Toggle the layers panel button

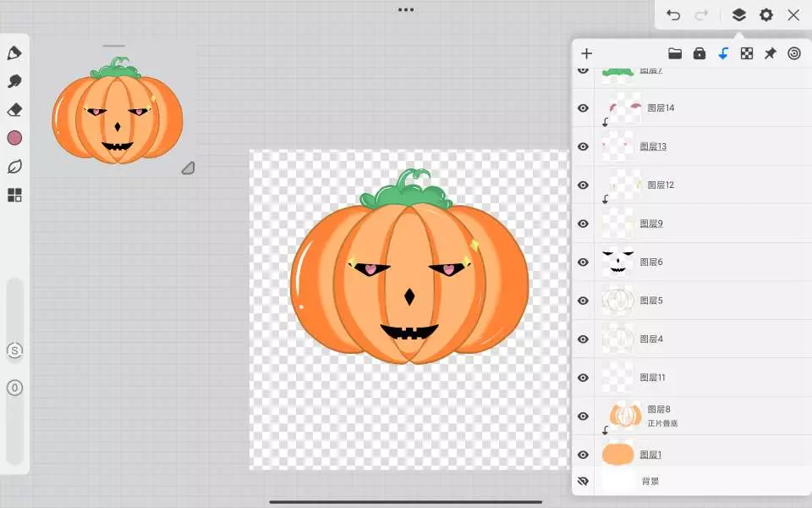coord(739,15)
